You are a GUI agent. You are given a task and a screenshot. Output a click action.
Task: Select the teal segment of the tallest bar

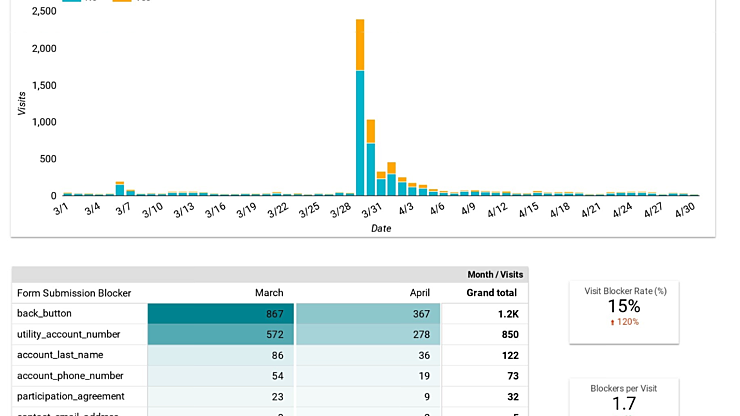click(x=360, y=132)
